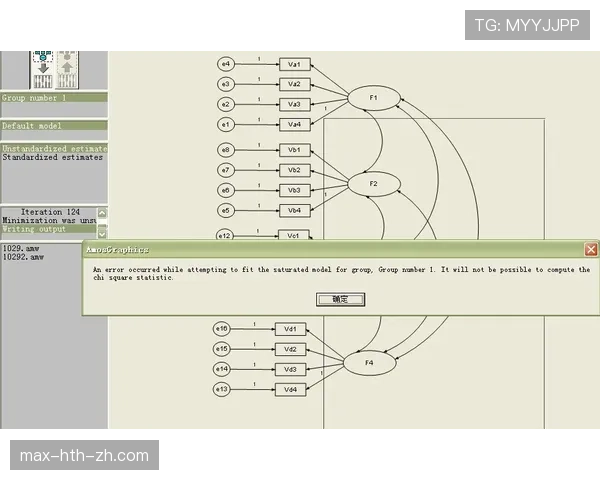The height and width of the screenshot is (480, 600).
Task: Select the Vd1 observed variable box
Action: click(x=290, y=329)
